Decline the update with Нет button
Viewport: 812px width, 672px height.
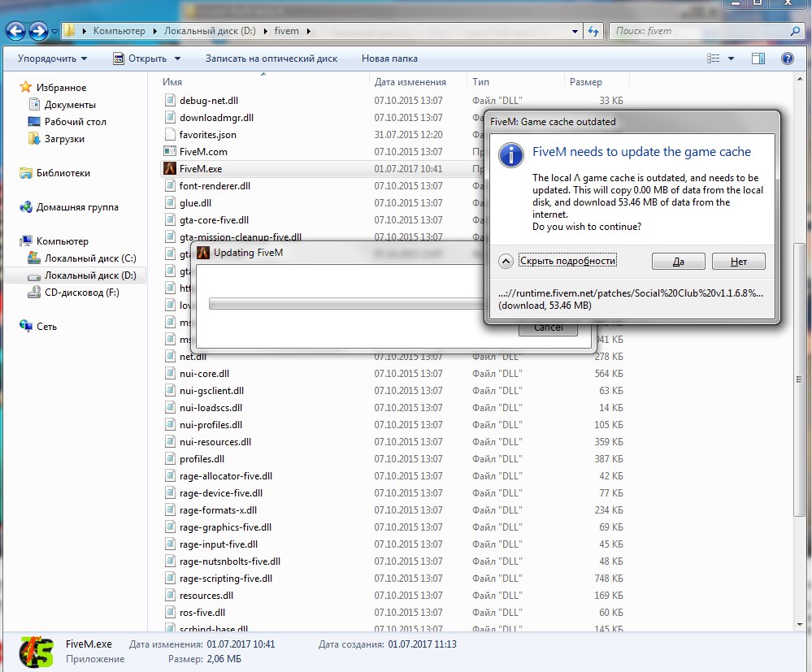click(739, 262)
